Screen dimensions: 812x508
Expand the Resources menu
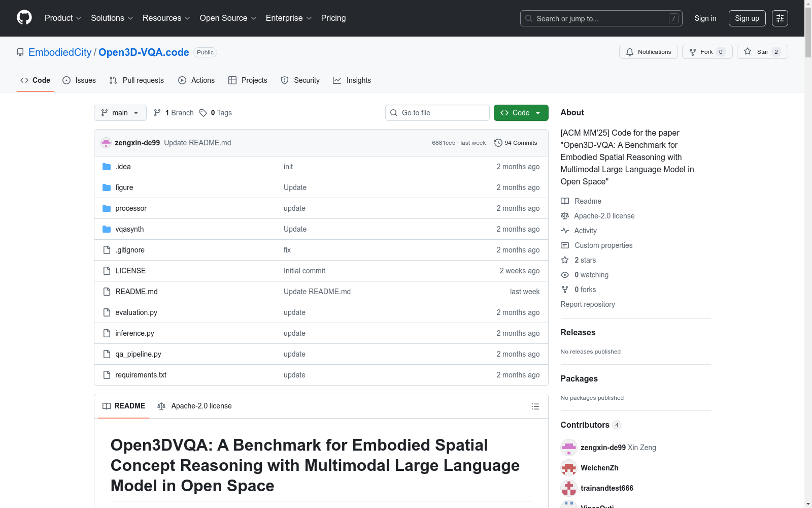pyautogui.click(x=166, y=18)
